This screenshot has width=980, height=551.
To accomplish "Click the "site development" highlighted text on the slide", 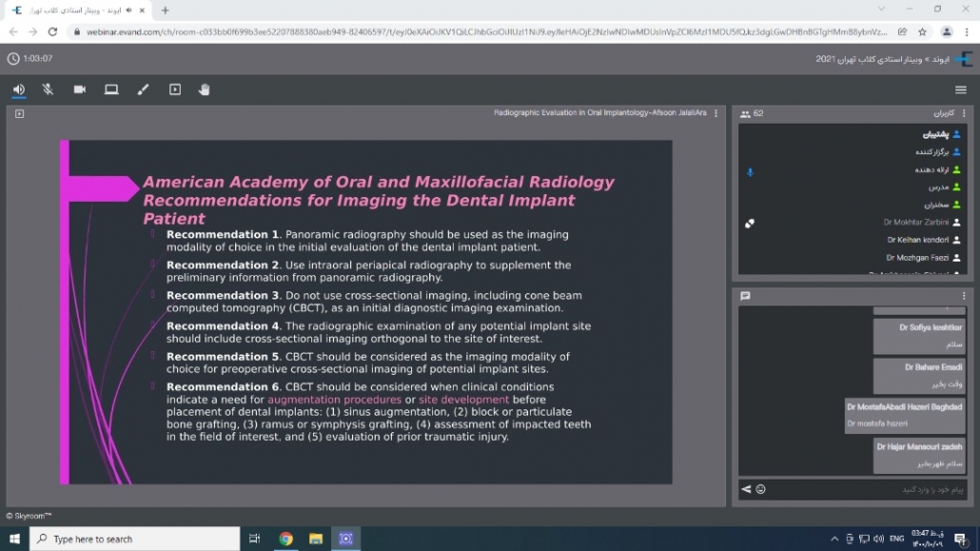I will [463, 400].
